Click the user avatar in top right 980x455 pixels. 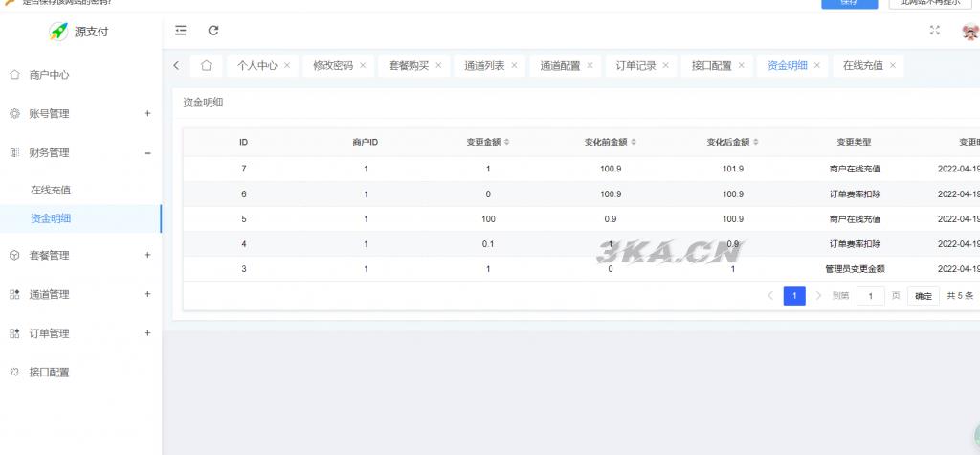969,32
